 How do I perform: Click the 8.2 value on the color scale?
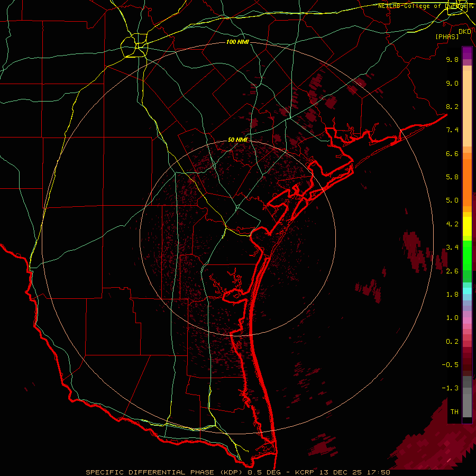point(452,106)
